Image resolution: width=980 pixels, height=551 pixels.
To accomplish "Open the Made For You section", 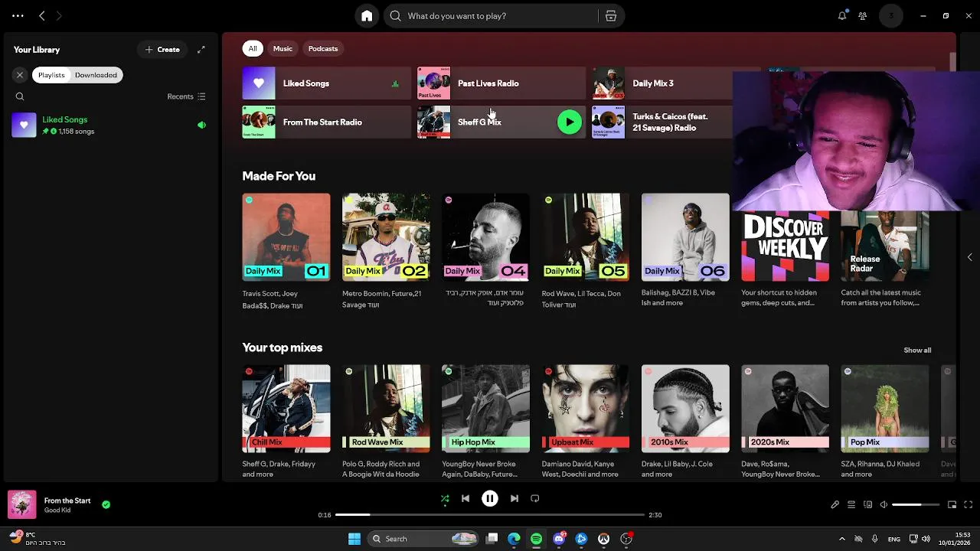I will [279, 176].
